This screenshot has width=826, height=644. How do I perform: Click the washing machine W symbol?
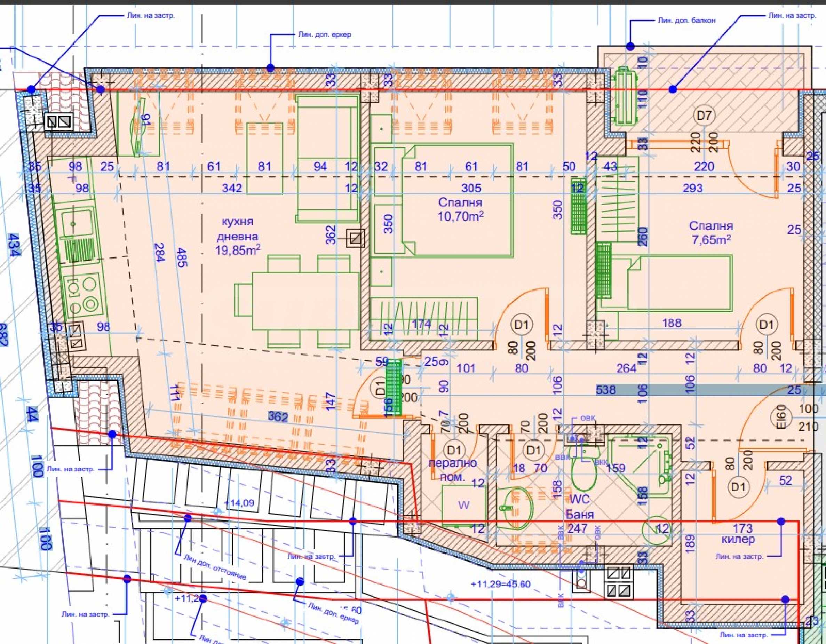(x=464, y=505)
